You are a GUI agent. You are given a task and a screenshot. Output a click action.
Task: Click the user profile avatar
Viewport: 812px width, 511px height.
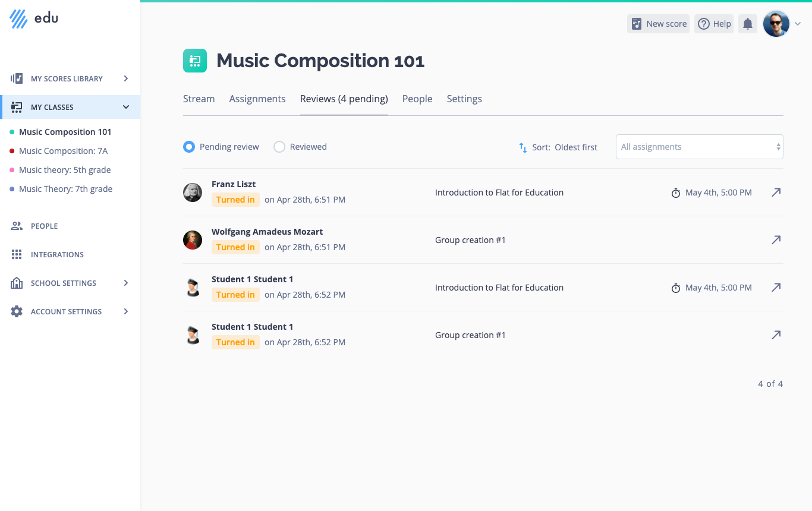776,24
